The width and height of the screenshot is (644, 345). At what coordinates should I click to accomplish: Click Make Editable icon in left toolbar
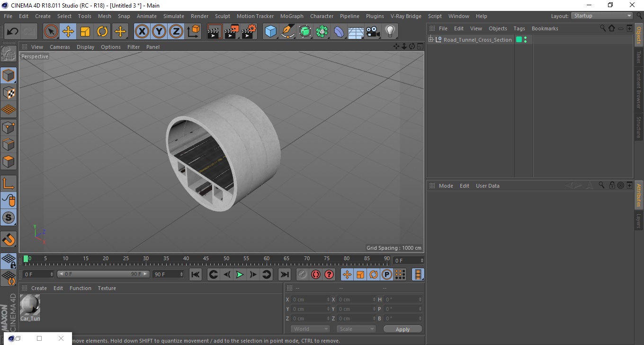(9, 54)
